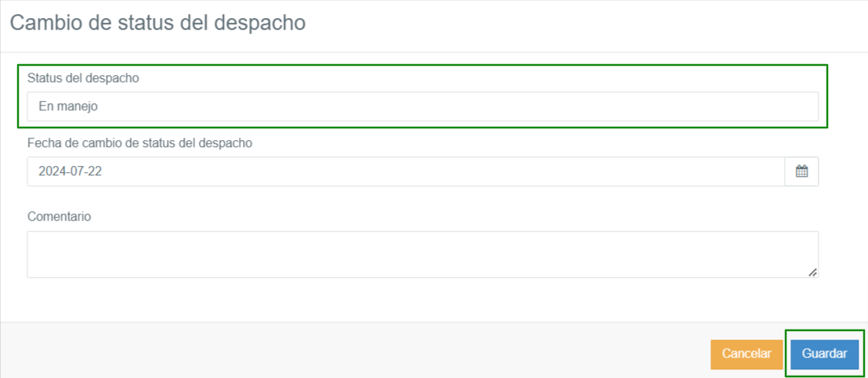This screenshot has height=378, width=868.
Task: Click the orange Cancelar button
Action: coord(747,355)
